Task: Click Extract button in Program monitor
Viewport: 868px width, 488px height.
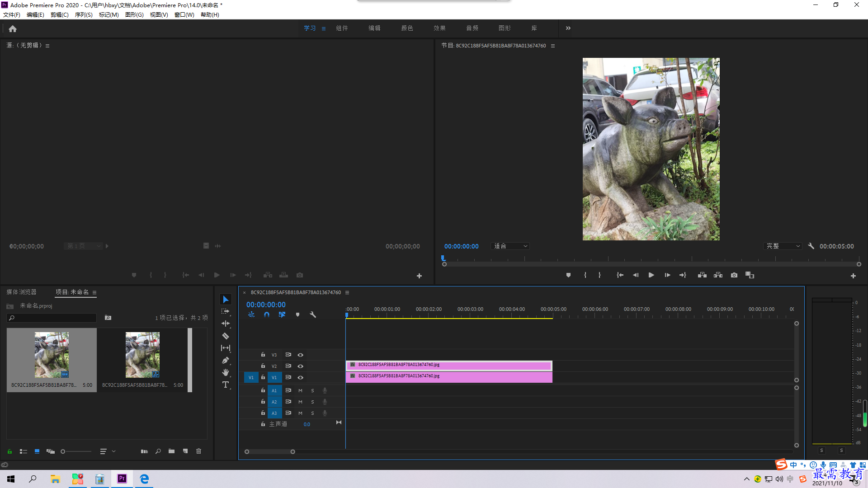Action: pos(718,275)
